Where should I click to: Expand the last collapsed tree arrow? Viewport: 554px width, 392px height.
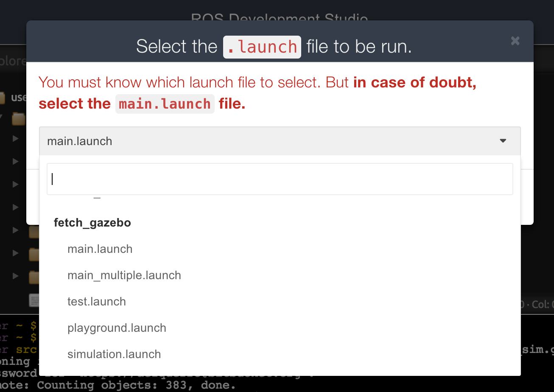(x=15, y=276)
